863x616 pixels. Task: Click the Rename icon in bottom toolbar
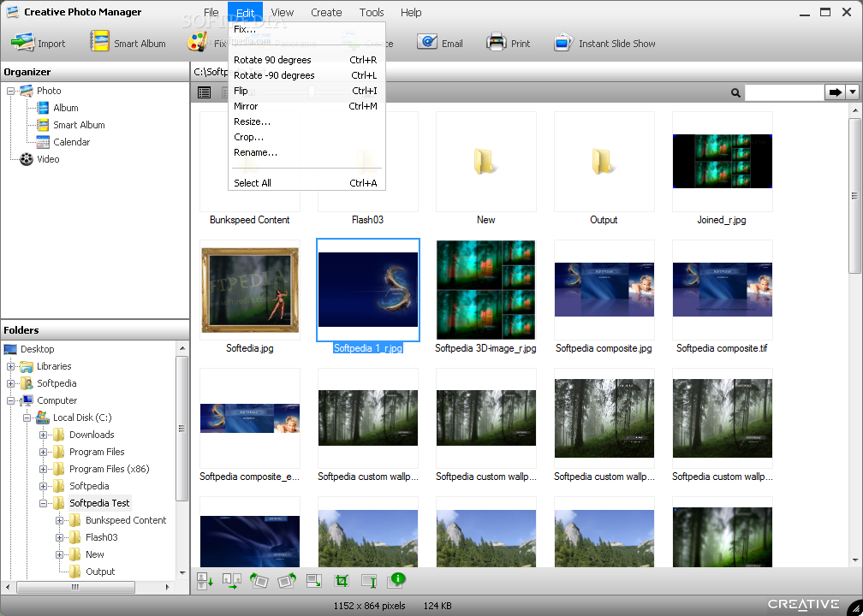[369, 581]
